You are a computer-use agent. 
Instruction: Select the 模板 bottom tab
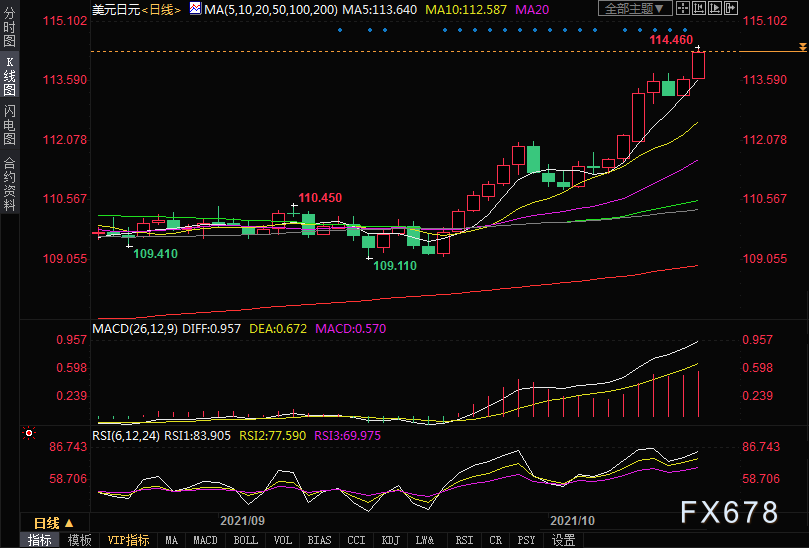(79, 540)
